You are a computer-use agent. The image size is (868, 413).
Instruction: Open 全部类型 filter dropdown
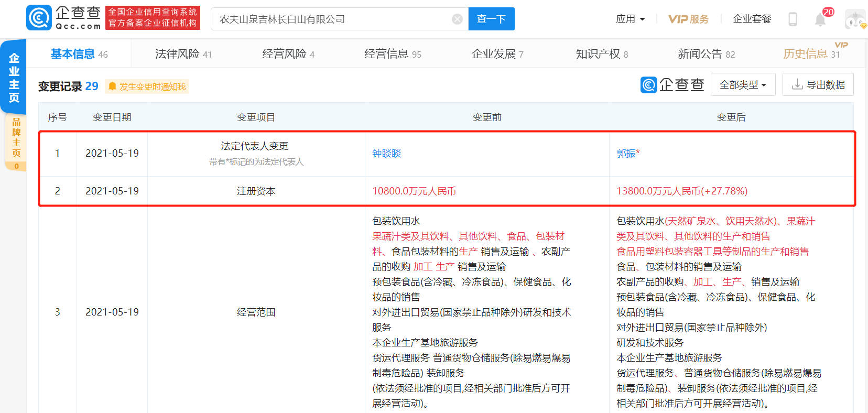tap(743, 84)
